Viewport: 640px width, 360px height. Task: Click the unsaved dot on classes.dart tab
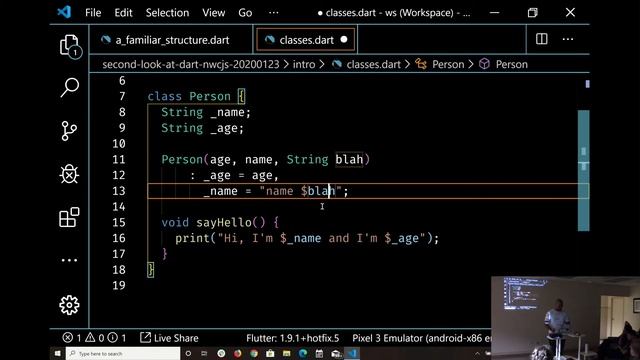tap(344, 40)
